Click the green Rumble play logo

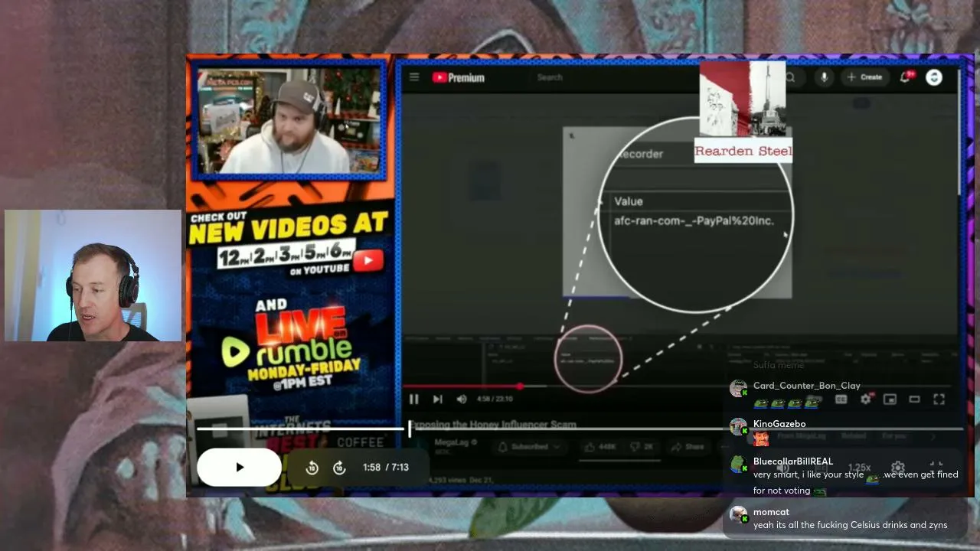point(236,352)
